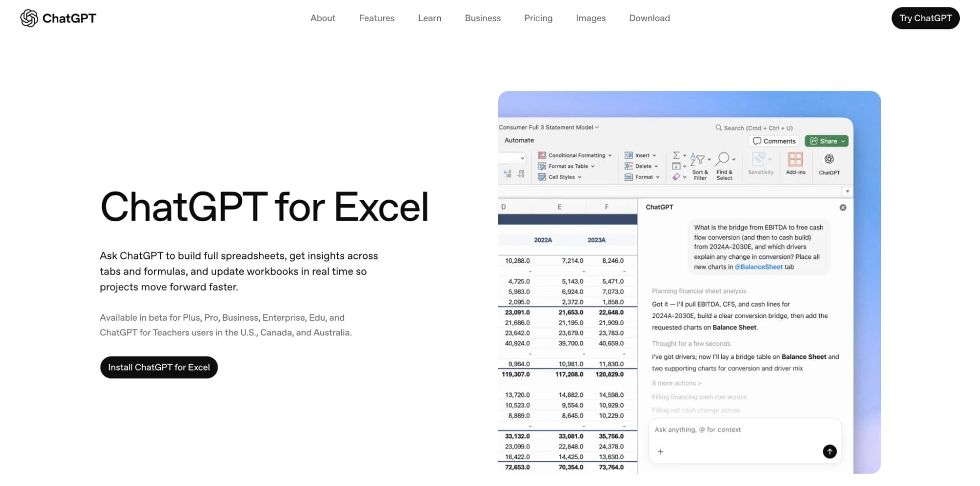Click the increase decimal icon
Screen dimensions: 980x486
(x=507, y=174)
